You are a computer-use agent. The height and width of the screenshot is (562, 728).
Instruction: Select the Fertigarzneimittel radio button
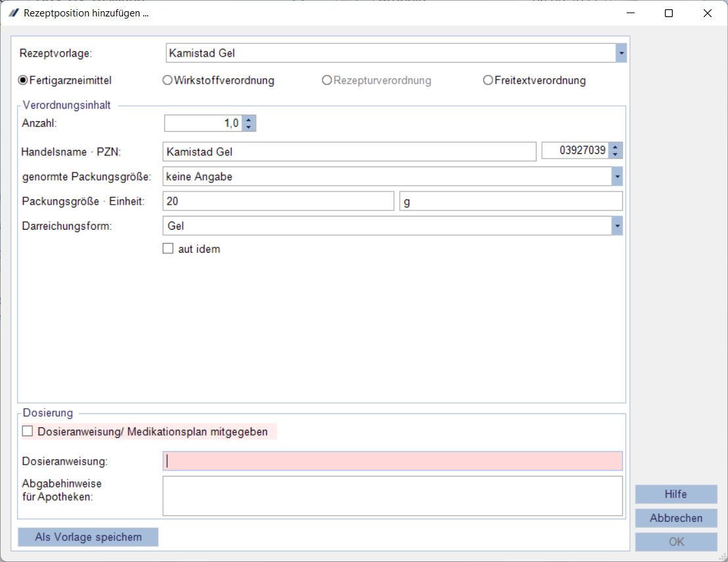tap(23, 80)
